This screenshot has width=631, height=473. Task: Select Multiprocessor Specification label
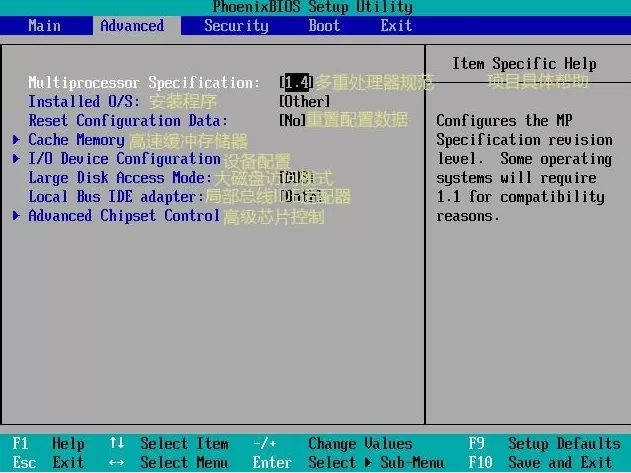[x=144, y=83]
